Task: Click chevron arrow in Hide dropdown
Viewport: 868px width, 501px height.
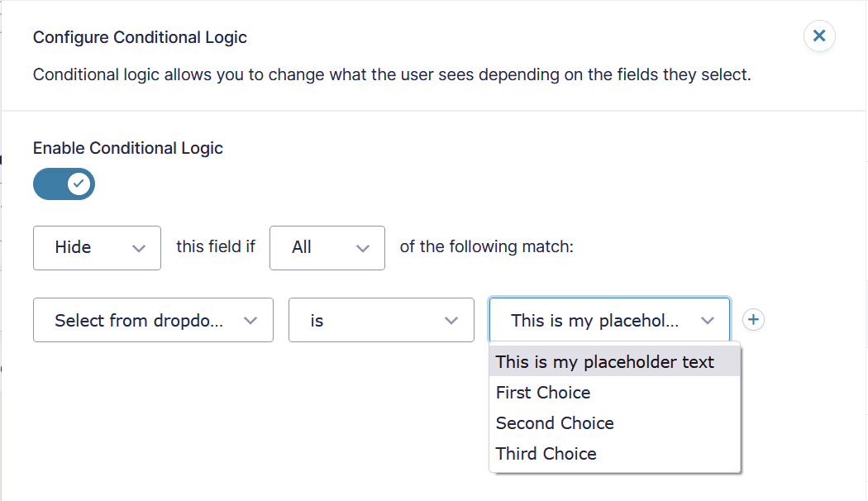Action: click(139, 249)
